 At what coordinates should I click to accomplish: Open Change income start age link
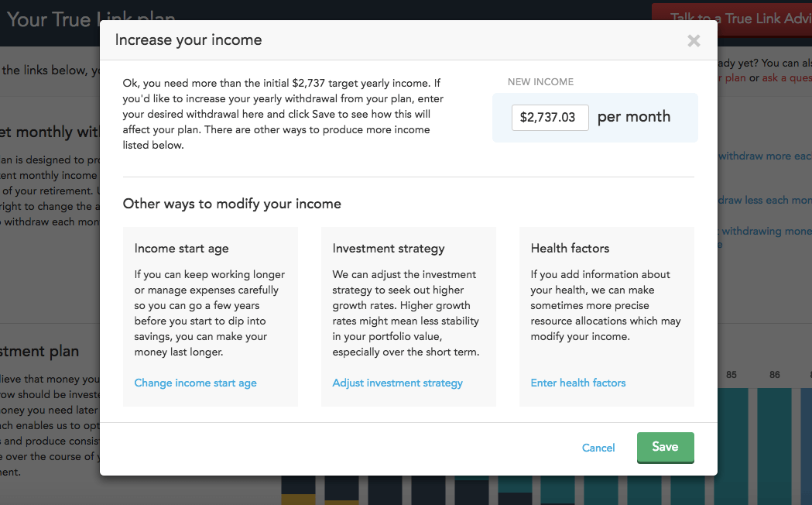point(195,383)
